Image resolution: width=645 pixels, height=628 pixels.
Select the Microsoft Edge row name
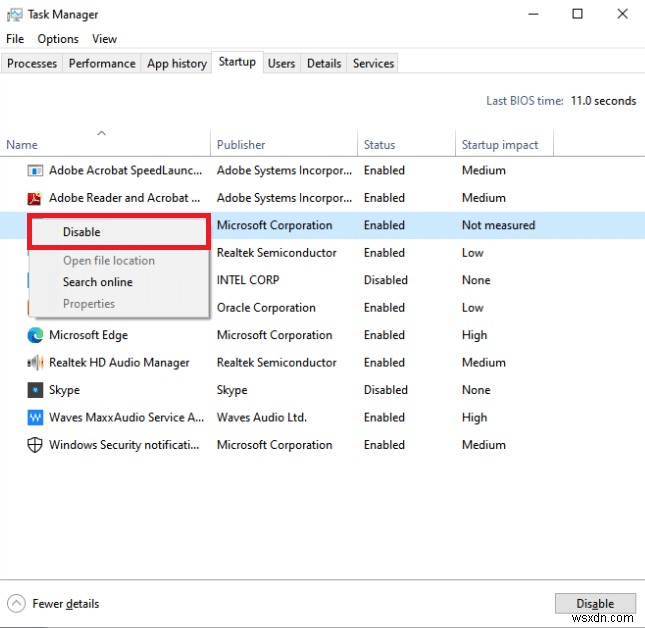88,335
